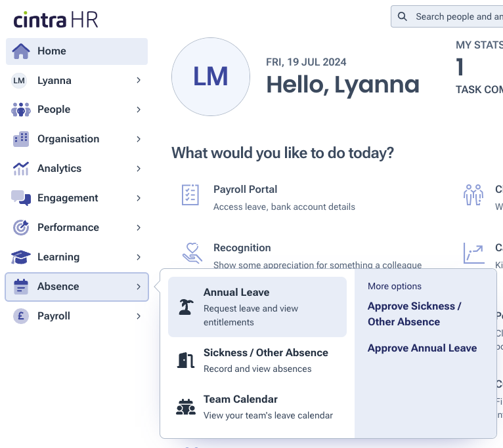Collapse the Absence menu chevron
Viewport: 503px width, 448px height.
(x=139, y=287)
